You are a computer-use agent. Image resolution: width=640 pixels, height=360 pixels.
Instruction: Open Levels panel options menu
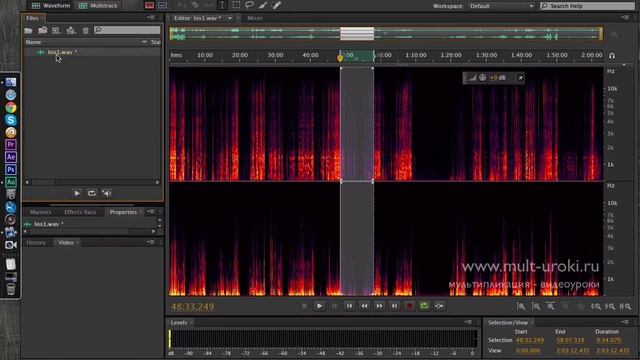(468, 322)
